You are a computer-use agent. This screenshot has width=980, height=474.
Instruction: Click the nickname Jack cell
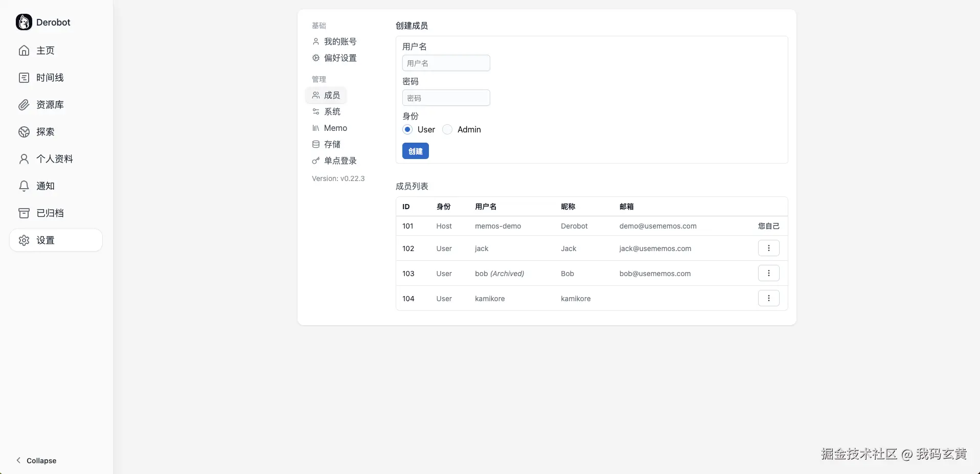(568, 249)
